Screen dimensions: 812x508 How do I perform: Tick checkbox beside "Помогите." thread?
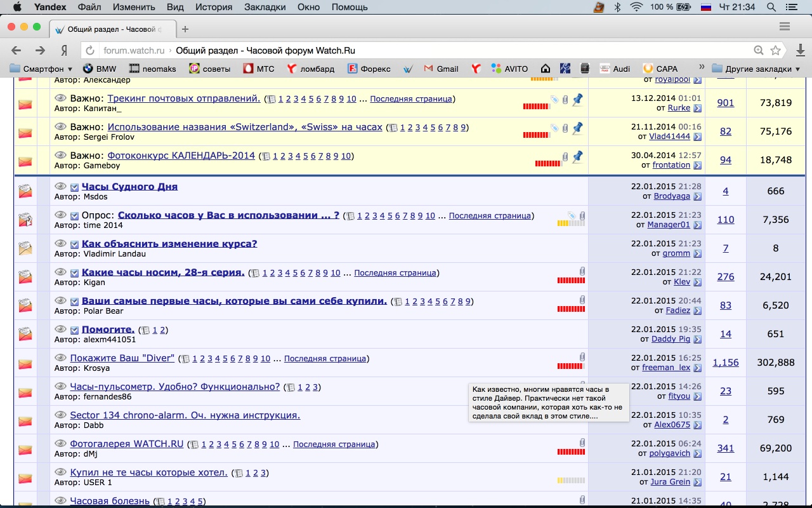[74, 330]
